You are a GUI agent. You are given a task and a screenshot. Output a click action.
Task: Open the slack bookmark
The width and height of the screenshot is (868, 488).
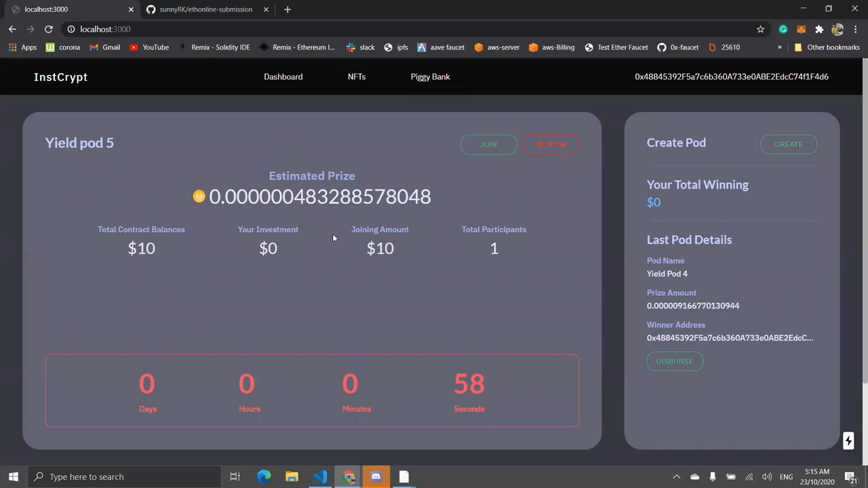coord(360,47)
